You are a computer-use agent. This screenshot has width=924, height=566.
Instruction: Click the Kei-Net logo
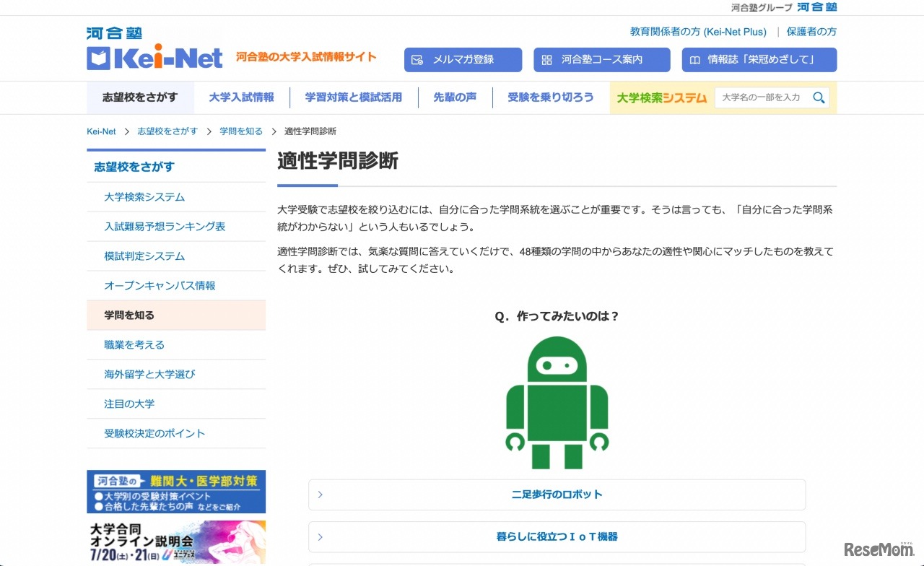[154, 58]
